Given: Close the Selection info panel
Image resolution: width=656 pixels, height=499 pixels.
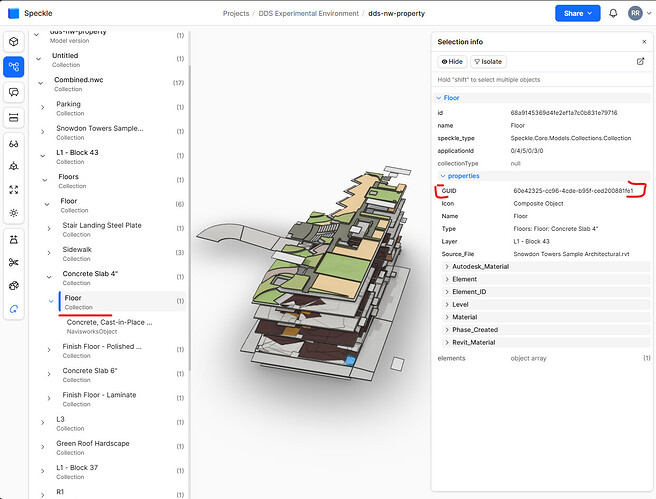Looking at the screenshot, I should point(644,42).
